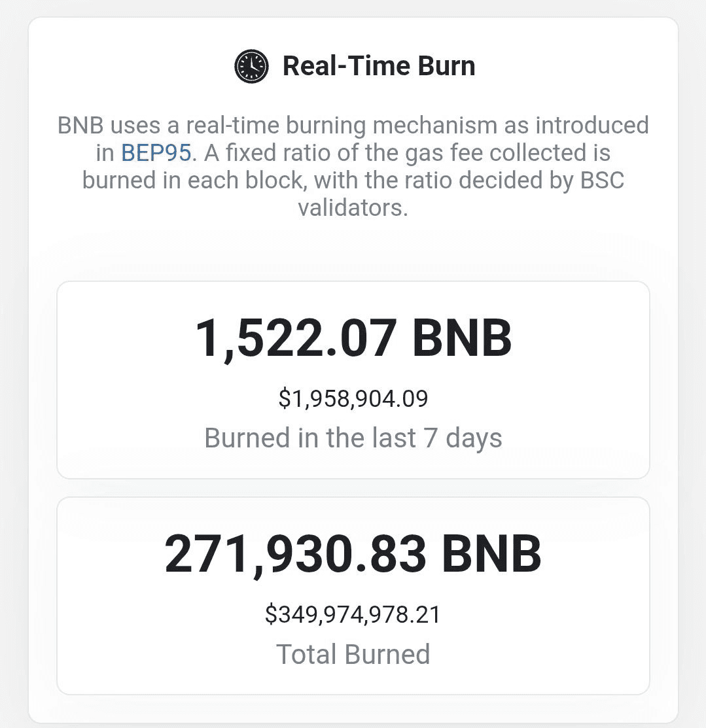Select the 271,930.83 BNB total amount
This screenshot has width=706, height=728.
tap(353, 554)
